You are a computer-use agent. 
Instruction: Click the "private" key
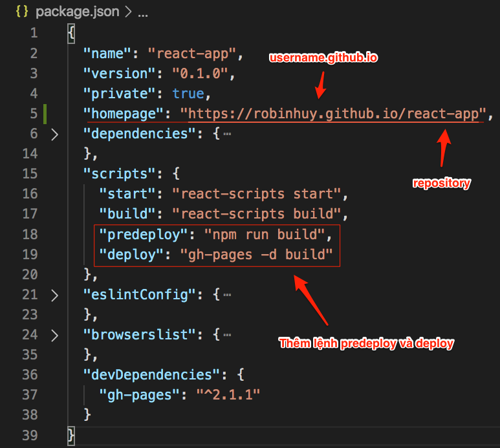[119, 94]
